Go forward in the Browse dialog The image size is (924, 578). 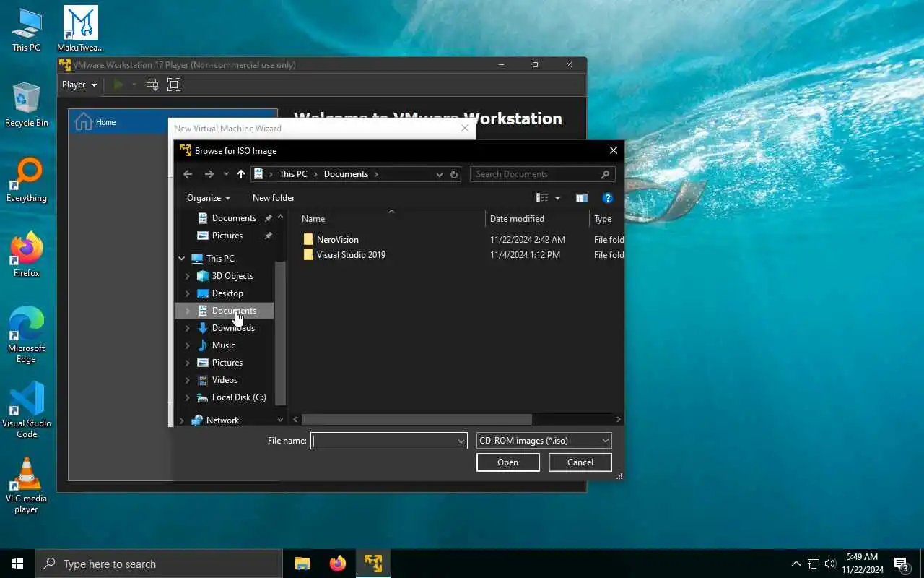[x=209, y=174]
